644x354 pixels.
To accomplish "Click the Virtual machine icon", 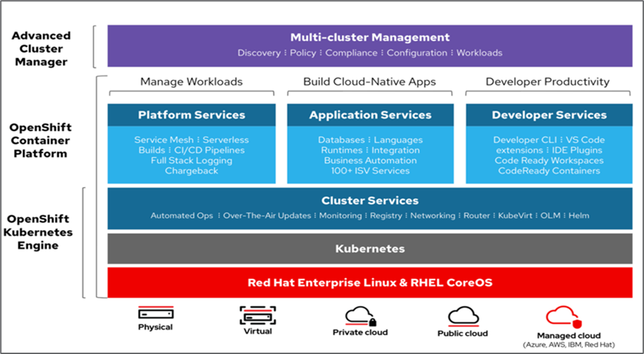I will [x=258, y=316].
